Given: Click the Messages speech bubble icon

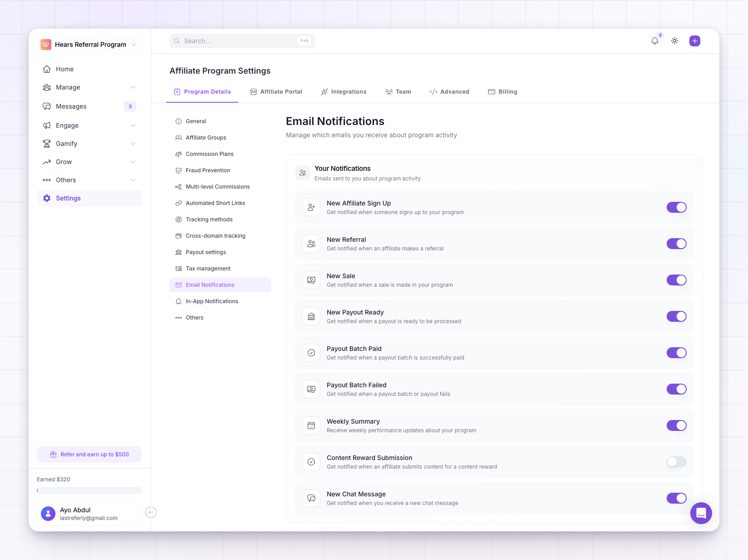Looking at the screenshot, I should [x=47, y=106].
